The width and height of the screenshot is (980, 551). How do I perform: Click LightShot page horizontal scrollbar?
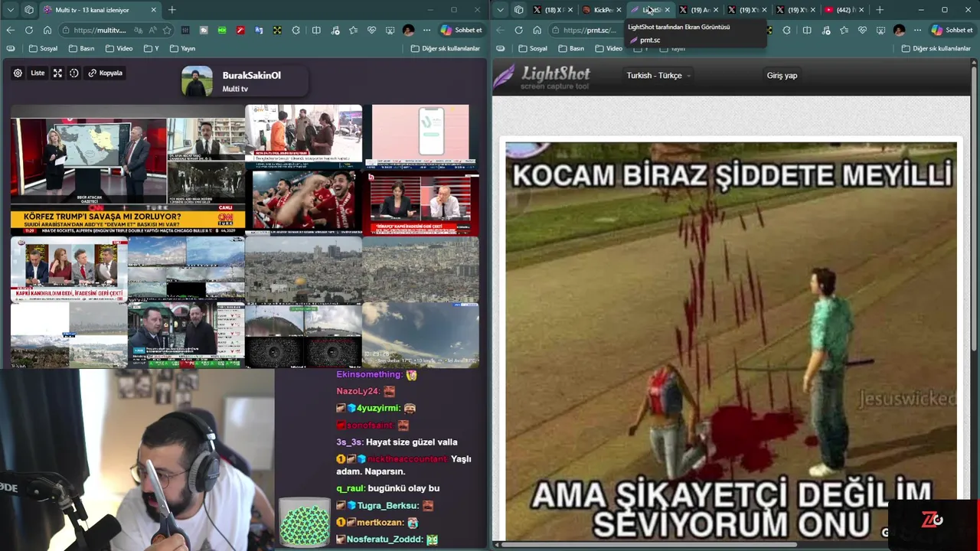point(651,545)
